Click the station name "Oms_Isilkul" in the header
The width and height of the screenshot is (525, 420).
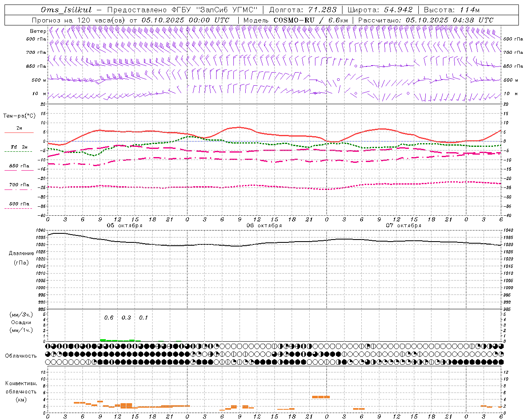point(66,10)
